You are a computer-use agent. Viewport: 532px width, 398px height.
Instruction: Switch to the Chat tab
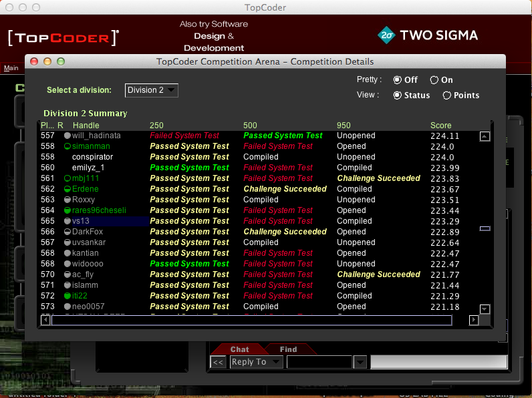click(239, 349)
